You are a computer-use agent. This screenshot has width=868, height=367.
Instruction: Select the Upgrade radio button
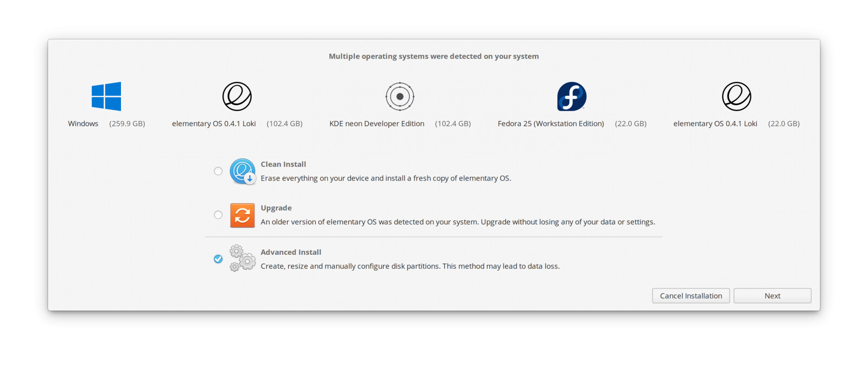point(218,215)
